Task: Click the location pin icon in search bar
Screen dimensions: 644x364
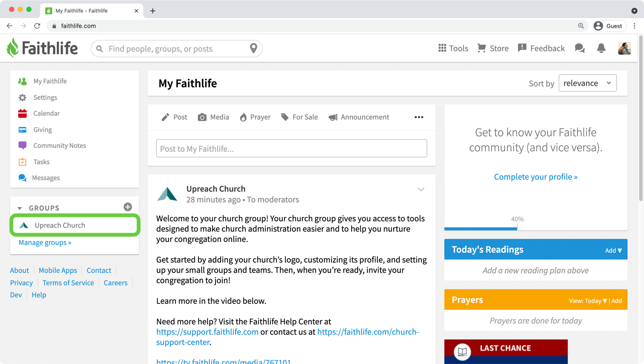Action: (x=253, y=48)
